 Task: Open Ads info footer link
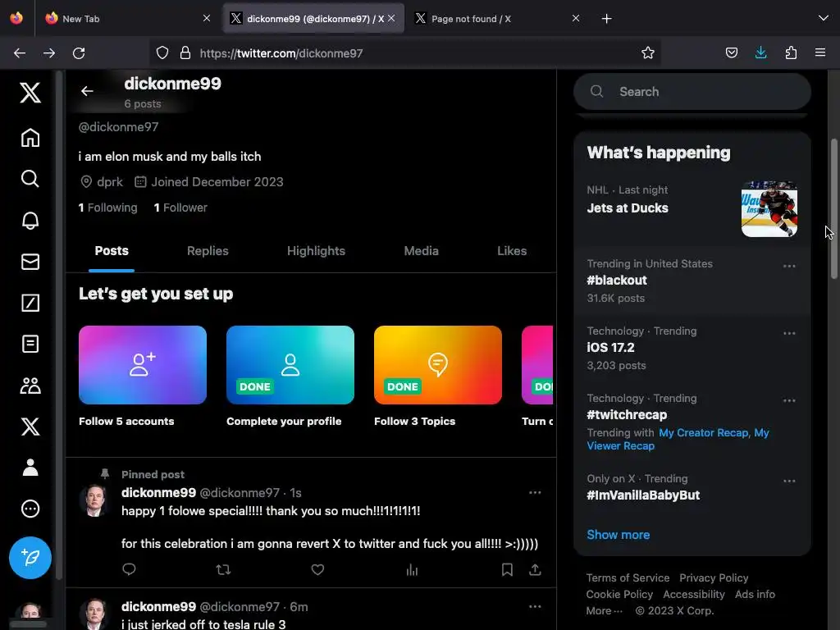pyautogui.click(x=755, y=594)
